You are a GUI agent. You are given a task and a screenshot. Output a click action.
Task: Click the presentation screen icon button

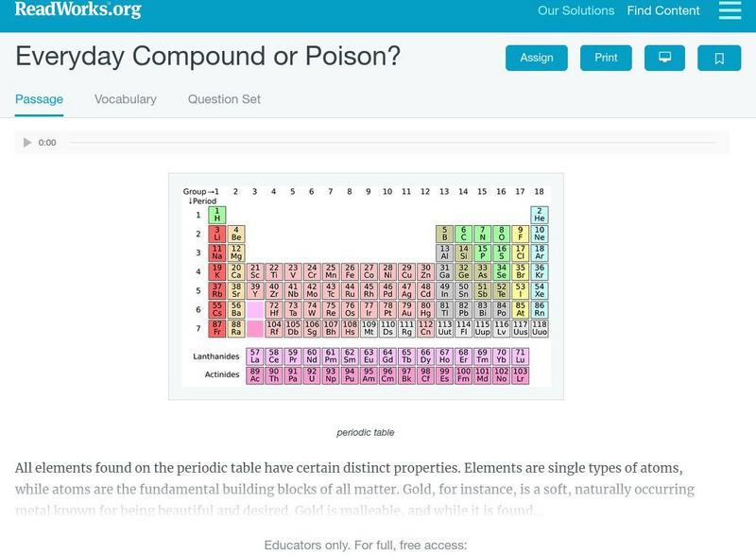664,58
